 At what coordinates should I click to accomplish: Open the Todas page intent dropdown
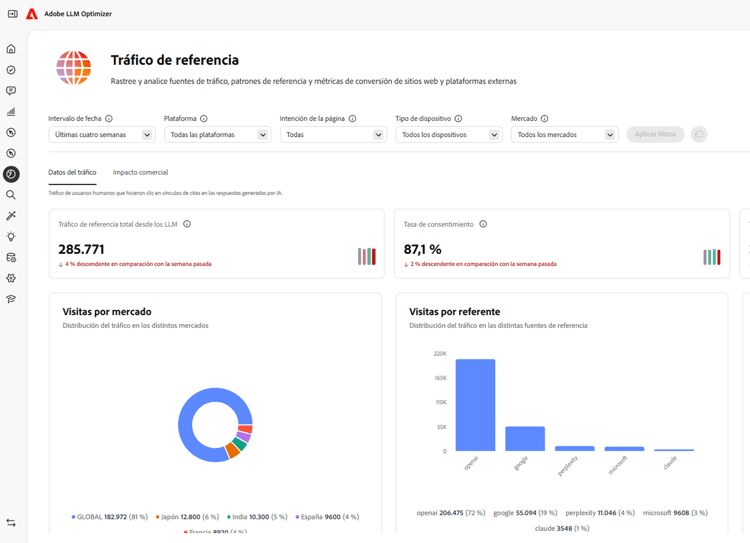point(333,135)
